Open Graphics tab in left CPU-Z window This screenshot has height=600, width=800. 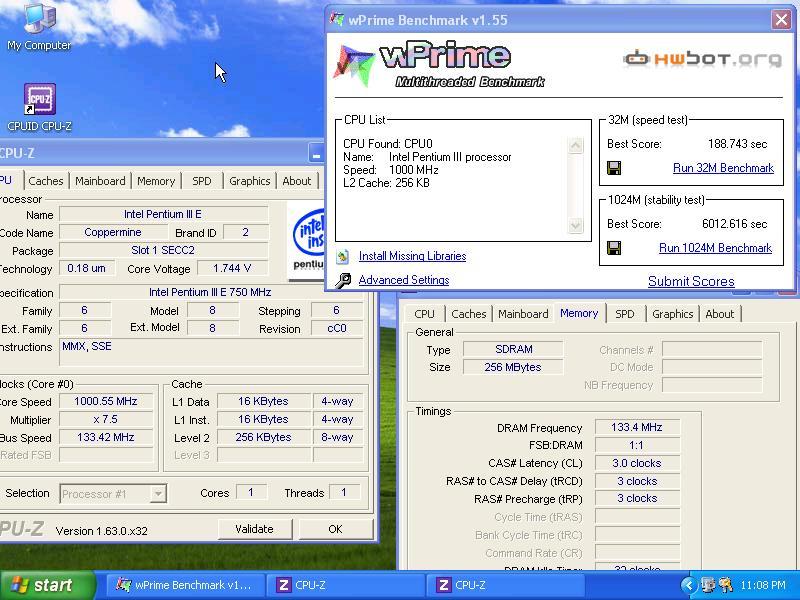[249, 181]
